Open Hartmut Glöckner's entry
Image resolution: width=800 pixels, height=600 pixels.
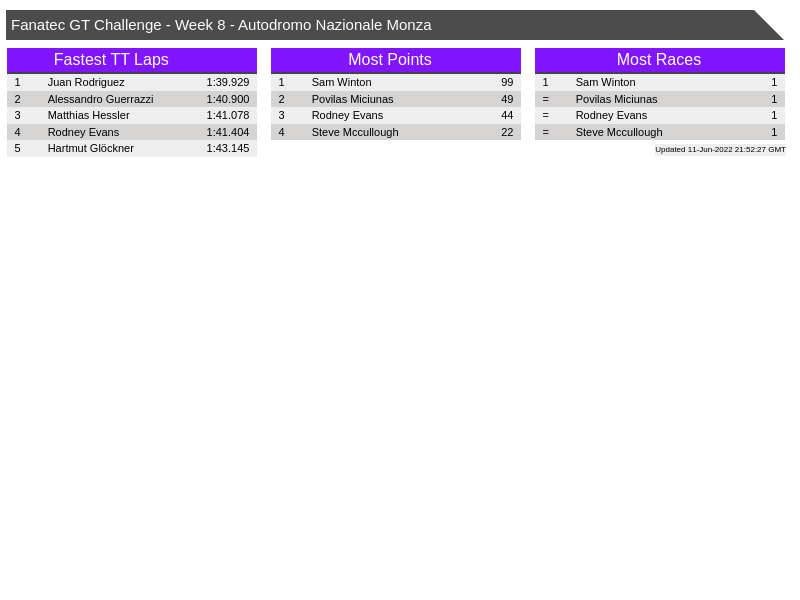coord(90,148)
